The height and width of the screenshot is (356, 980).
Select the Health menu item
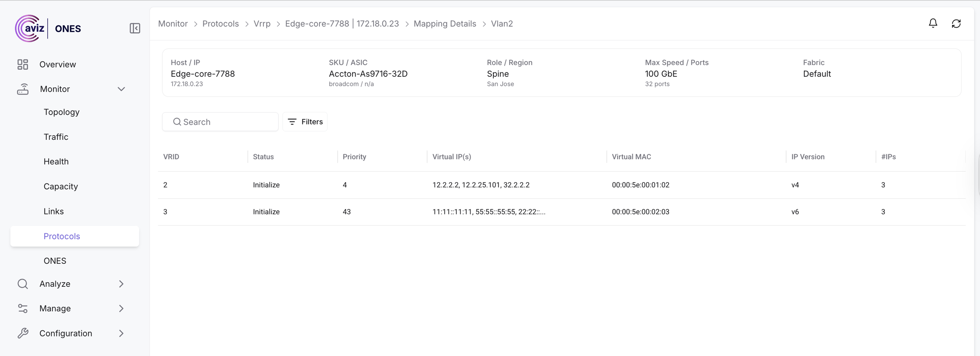pos(56,161)
